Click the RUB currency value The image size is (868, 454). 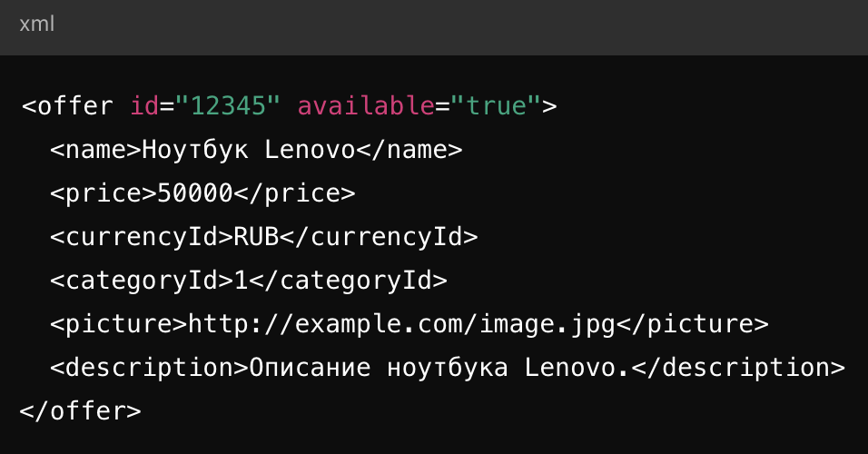(256, 237)
